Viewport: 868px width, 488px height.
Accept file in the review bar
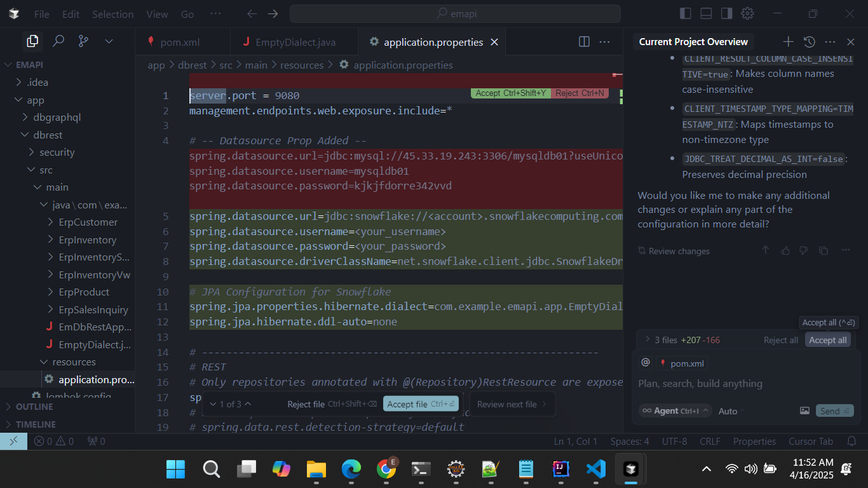click(421, 404)
